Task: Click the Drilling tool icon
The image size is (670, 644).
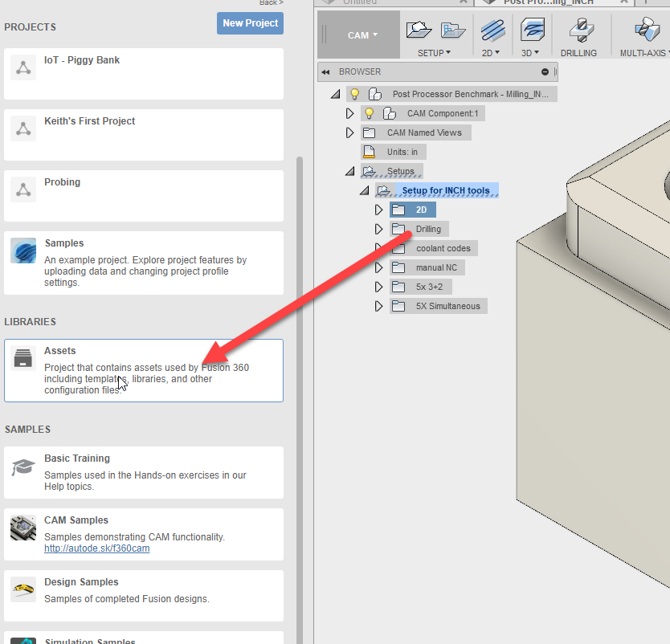Action: (x=582, y=30)
